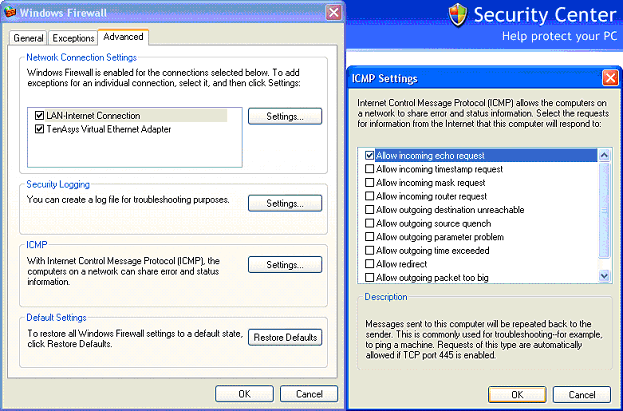The height and width of the screenshot is (411, 623).
Task: Switch to the General tab
Action: pos(29,38)
